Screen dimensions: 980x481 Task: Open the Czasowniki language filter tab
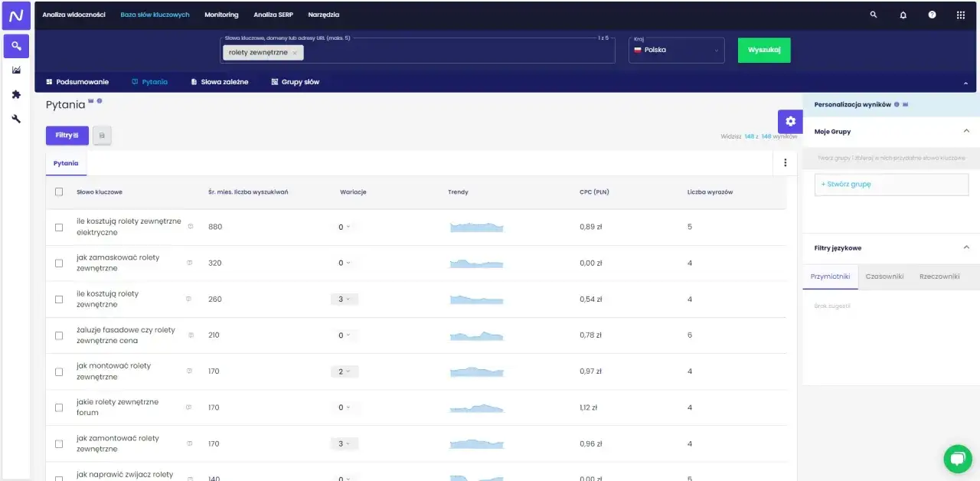click(x=884, y=276)
